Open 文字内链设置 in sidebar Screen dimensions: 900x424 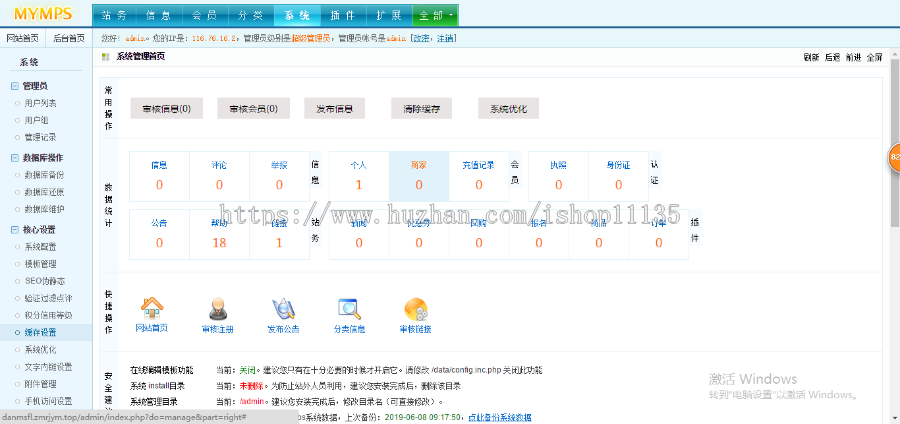[48, 367]
